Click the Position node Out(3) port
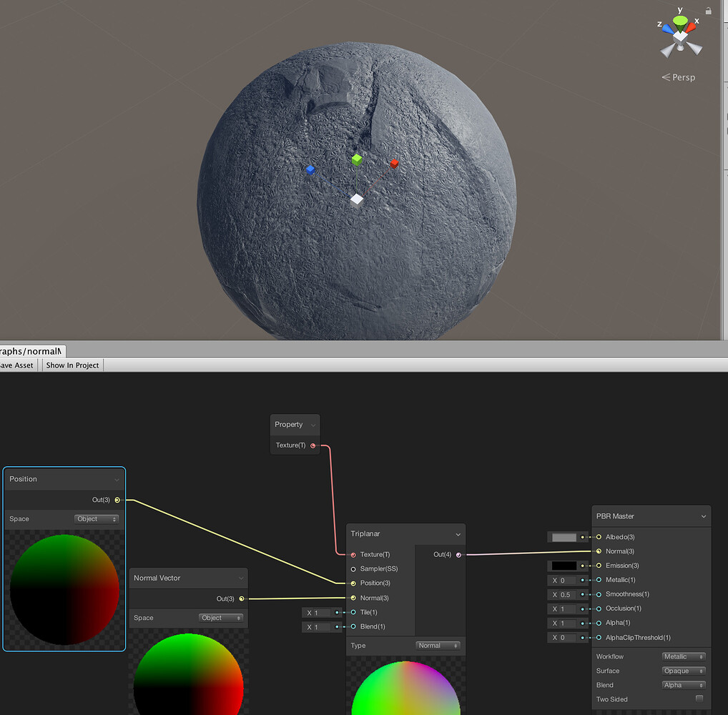This screenshot has width=728, height=715. 117,500
